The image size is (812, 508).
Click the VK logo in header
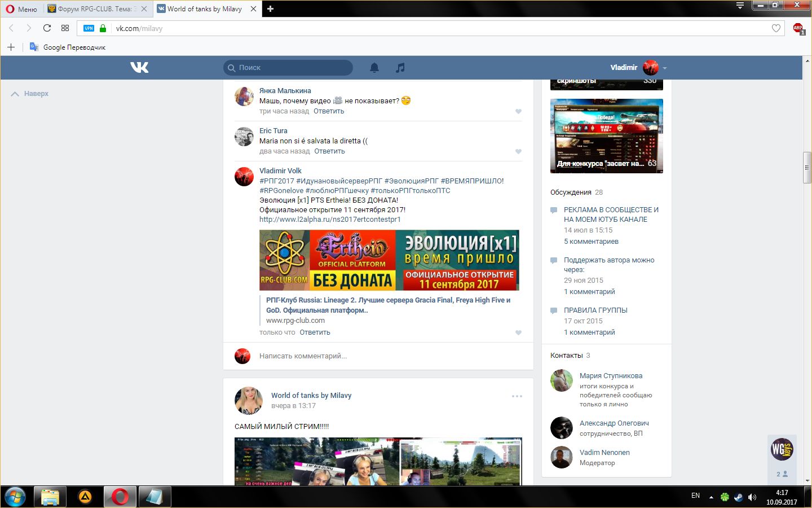click(139, 67)
